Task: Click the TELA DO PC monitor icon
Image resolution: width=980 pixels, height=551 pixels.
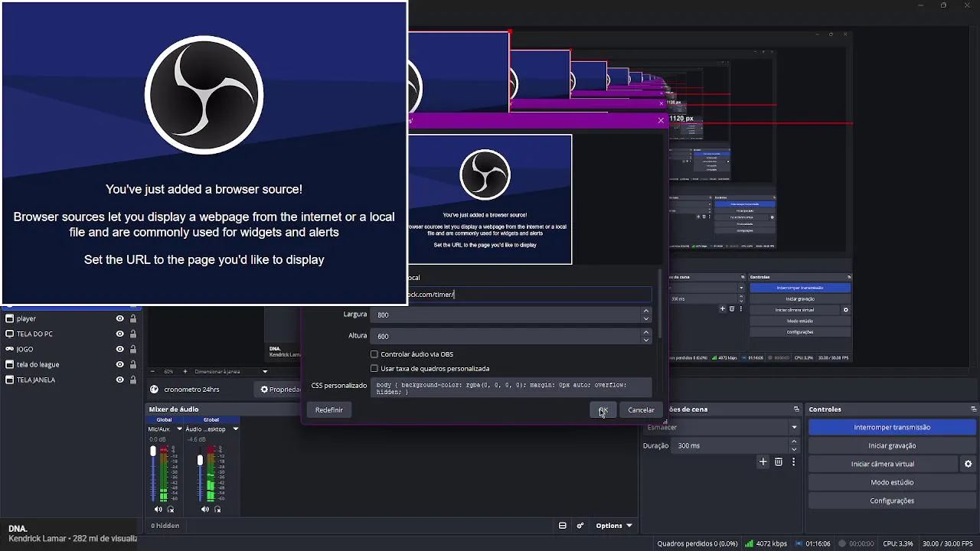Action: [x=10, y=334]
